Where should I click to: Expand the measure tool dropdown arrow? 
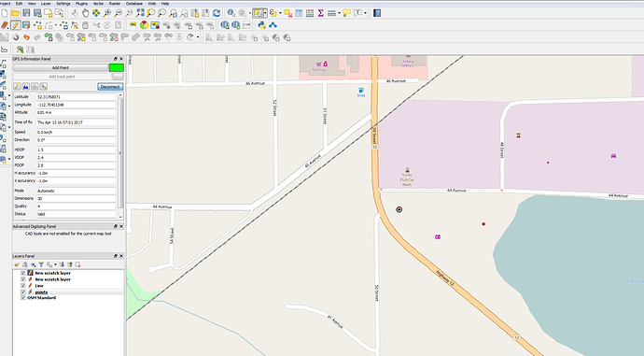pos(339,13)
